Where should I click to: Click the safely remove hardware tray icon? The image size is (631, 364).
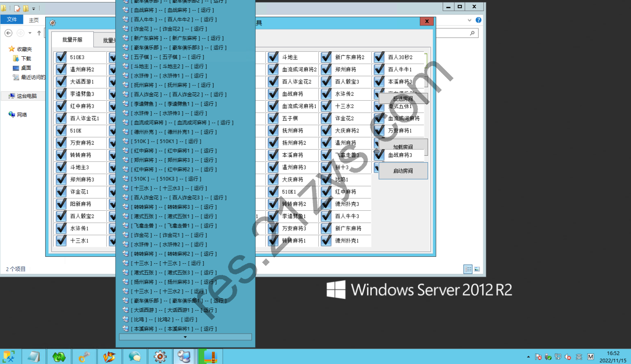click(x=548, y=357)
